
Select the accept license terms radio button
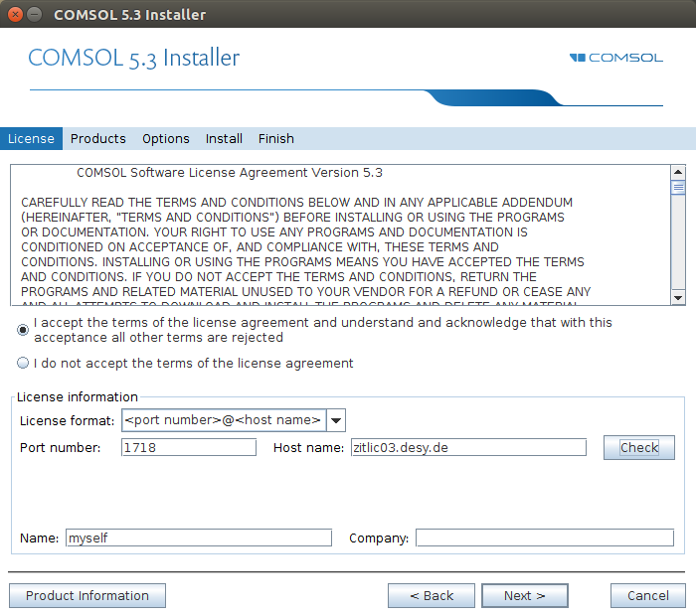(23, 329)
